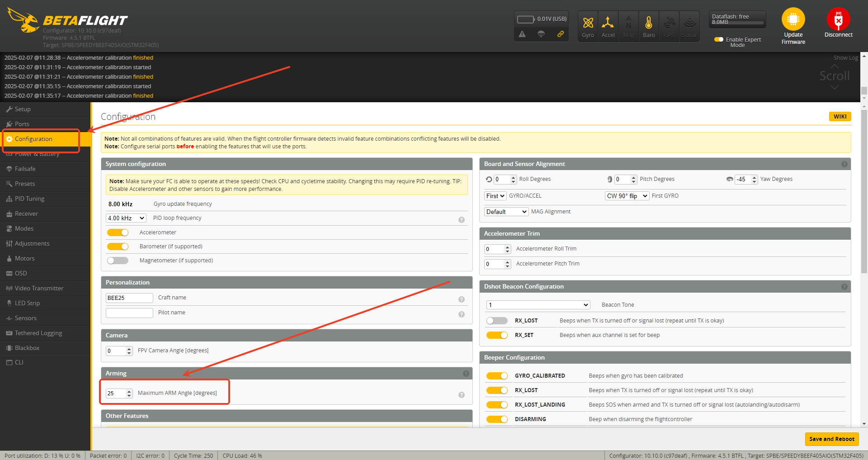Enable the Magnetometer switch
The image size is (868, 460).
pos(118,261)
